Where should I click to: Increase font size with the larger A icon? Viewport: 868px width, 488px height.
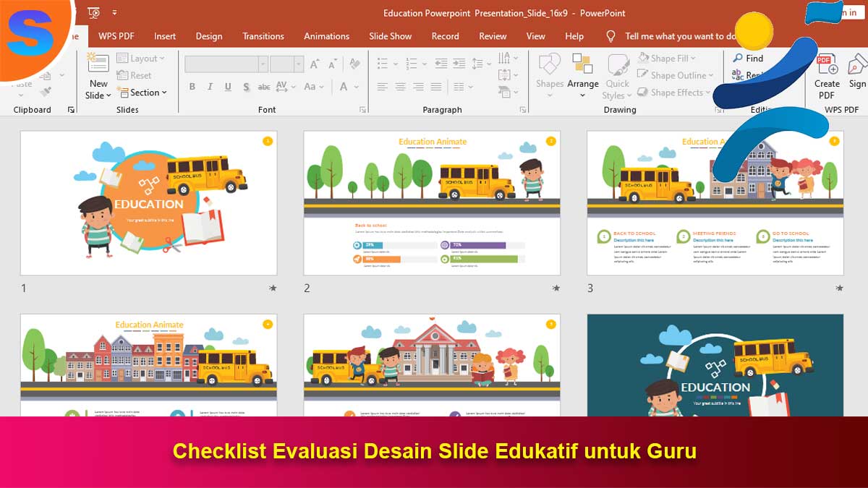pyautogui.click(x=315, y=64)
